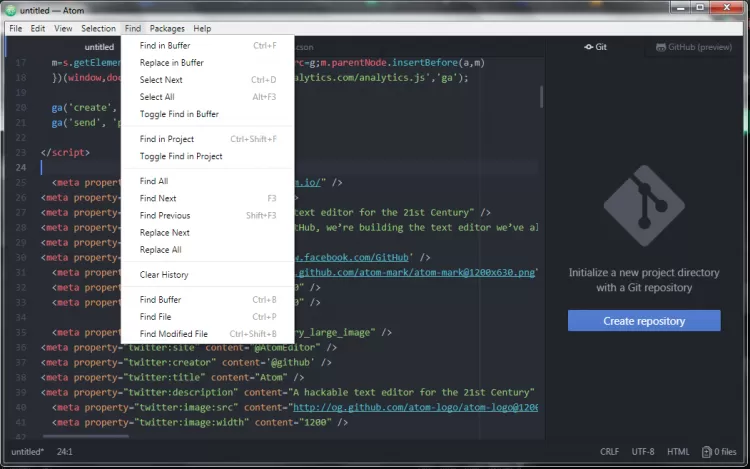Close the open Find menu
Image resolution: width=750 pixels, height=469 pixels.
pyautogui.click(x=133, y=28)
